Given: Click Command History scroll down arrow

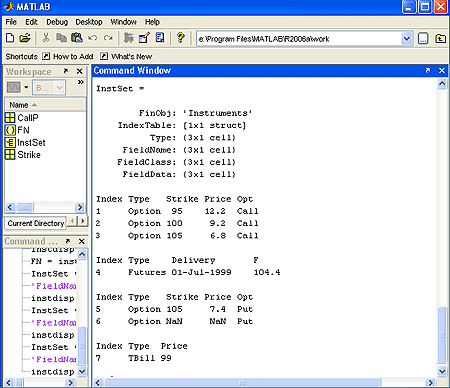Looking at the screenshot, I should tap(82, 371).
